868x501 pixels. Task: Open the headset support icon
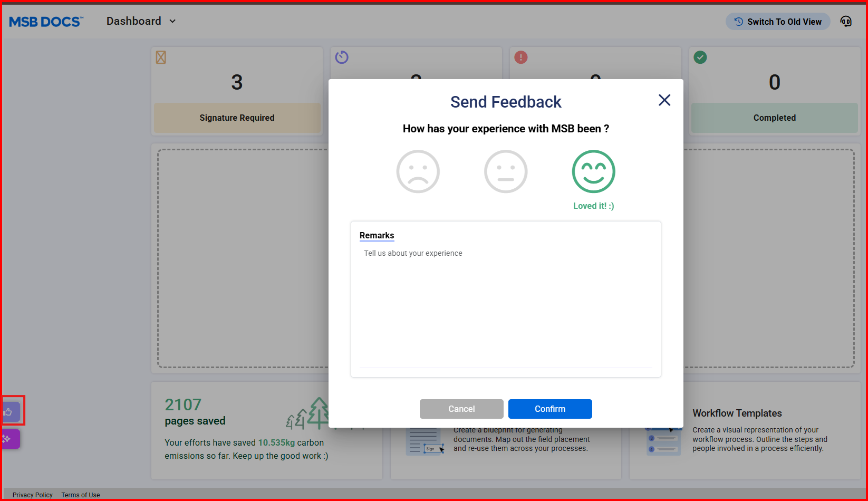tap(846, 22)
